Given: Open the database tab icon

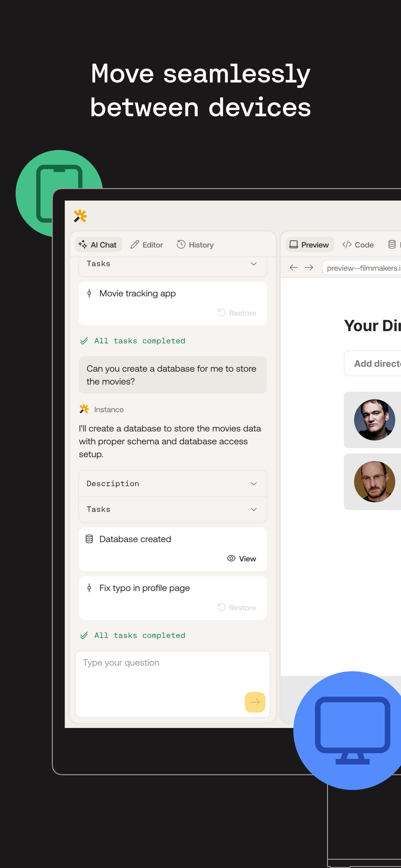Looking at the screenshot, I should [392, 245].
